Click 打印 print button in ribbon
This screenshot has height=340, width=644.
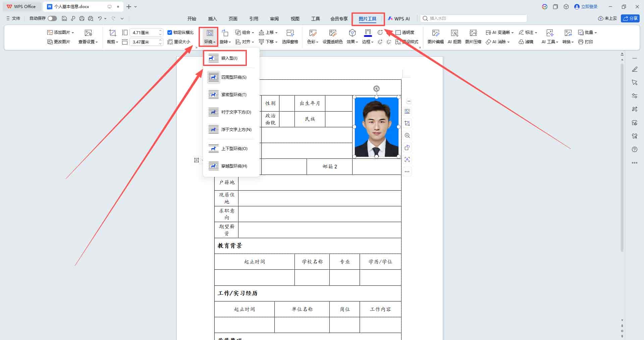(586, 42)
